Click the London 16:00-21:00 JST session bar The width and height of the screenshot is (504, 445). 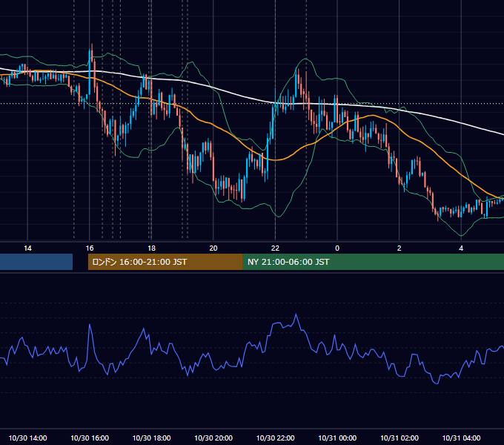coord(165,262)
